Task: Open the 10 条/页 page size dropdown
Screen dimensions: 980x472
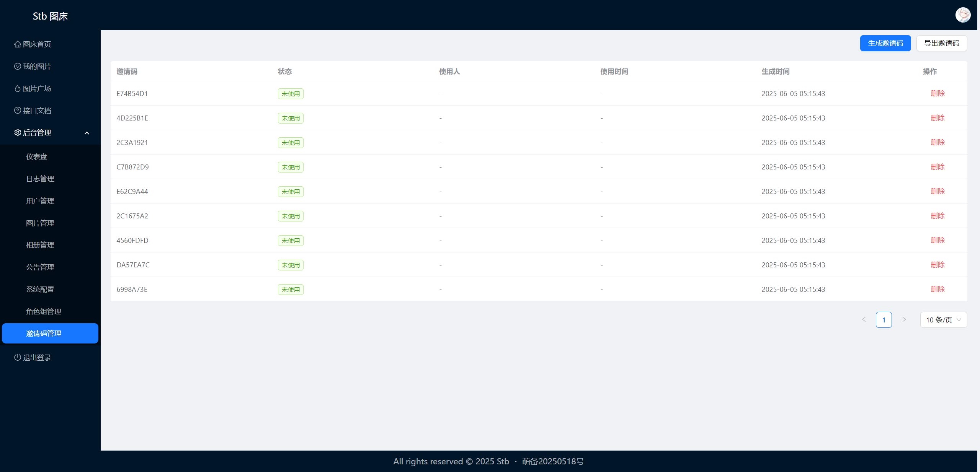Action: (943, 320)
